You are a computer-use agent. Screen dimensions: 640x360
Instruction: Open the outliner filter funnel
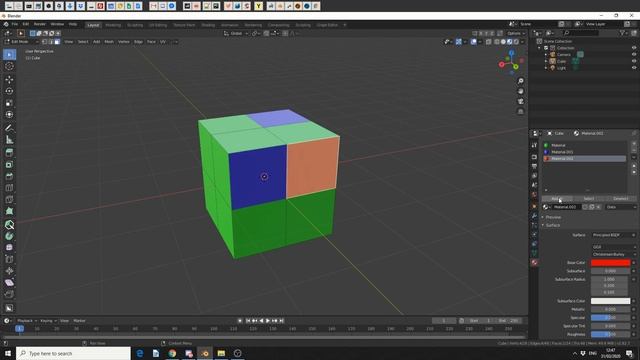(x=622, y=33)
